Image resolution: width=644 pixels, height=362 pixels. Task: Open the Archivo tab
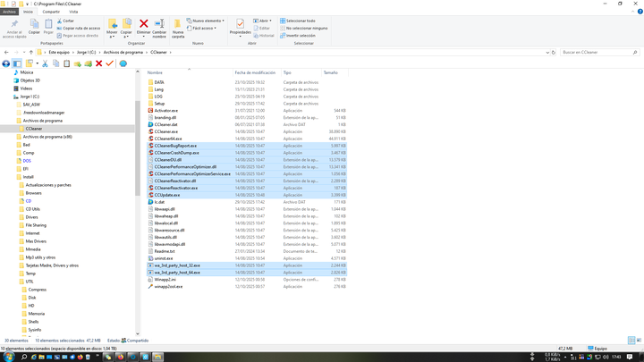click(x=9, y=12)
